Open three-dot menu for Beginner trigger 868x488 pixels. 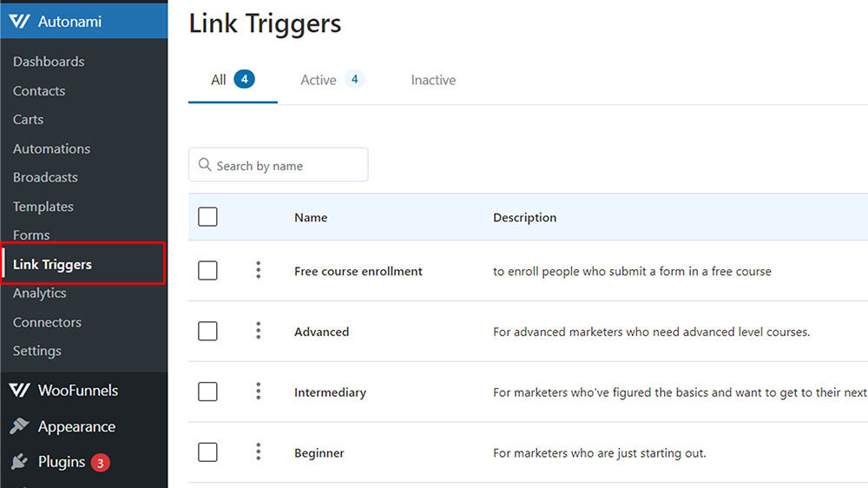(258, 452)
